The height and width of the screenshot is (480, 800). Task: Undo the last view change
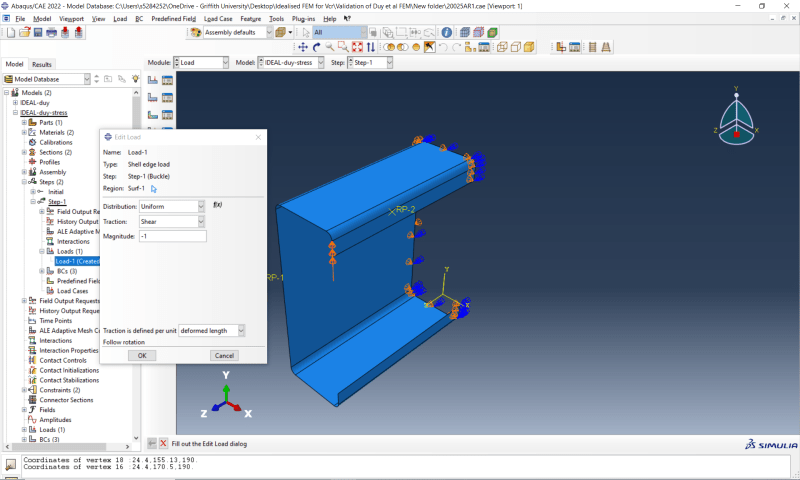(x=443, y=47)
